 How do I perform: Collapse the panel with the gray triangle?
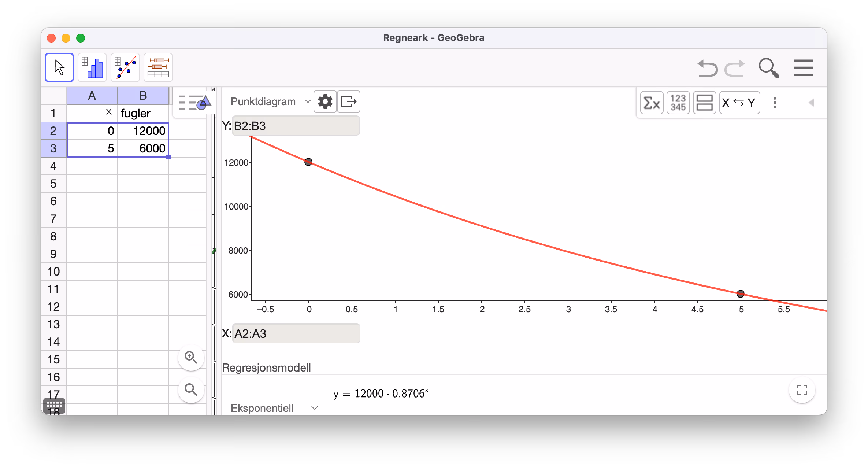pos(811,103)
